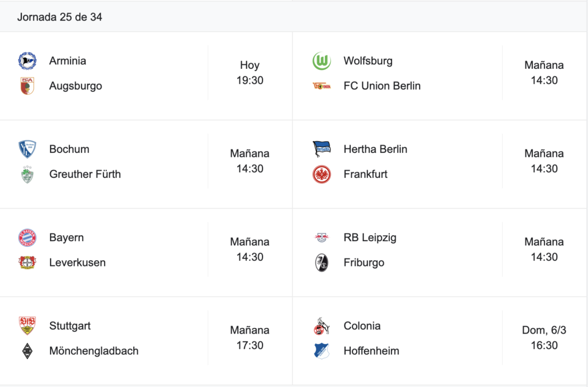Select the Wolfsburg green W logo
Viewport: 588px width, 387px height.
point(322,61)
